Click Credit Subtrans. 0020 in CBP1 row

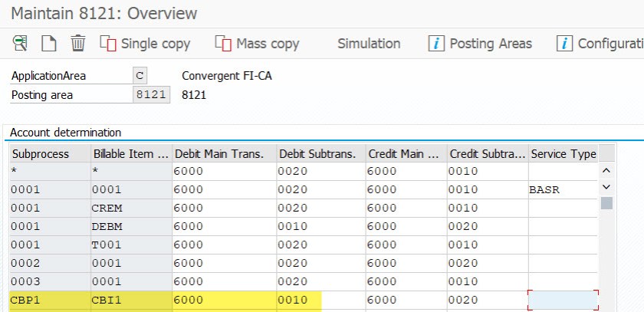pos(488,300)
